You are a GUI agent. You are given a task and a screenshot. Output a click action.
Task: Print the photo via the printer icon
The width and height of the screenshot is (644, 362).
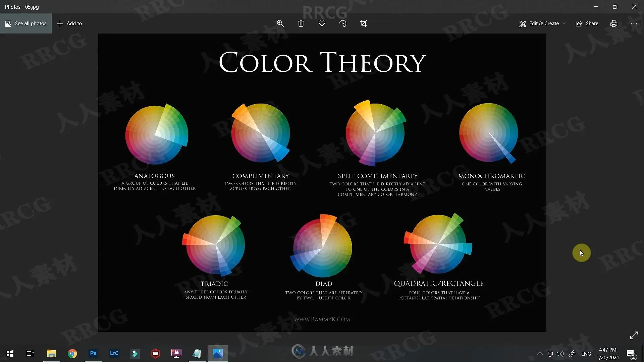(614, 23)
